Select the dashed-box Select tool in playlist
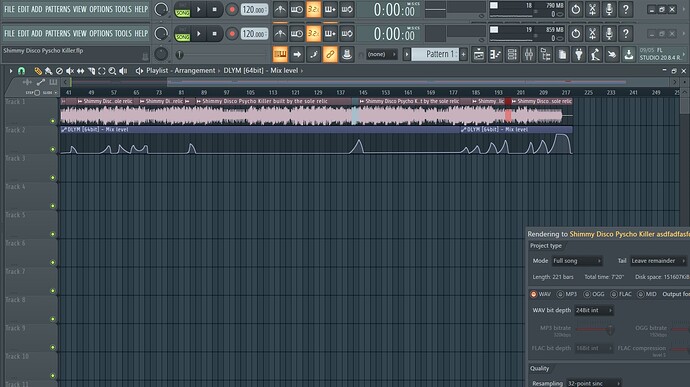 (x=102, y=70)
